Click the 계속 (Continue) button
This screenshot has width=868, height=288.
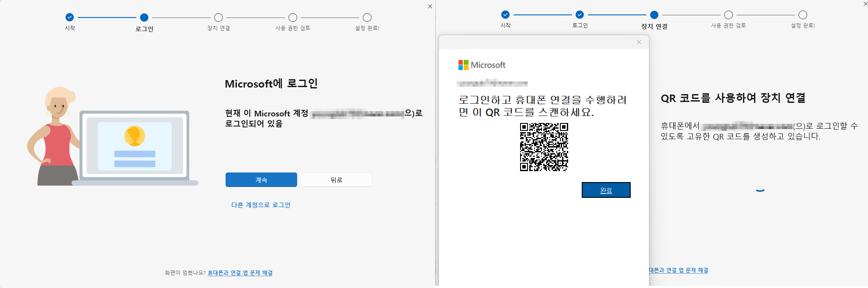(261, 180)
